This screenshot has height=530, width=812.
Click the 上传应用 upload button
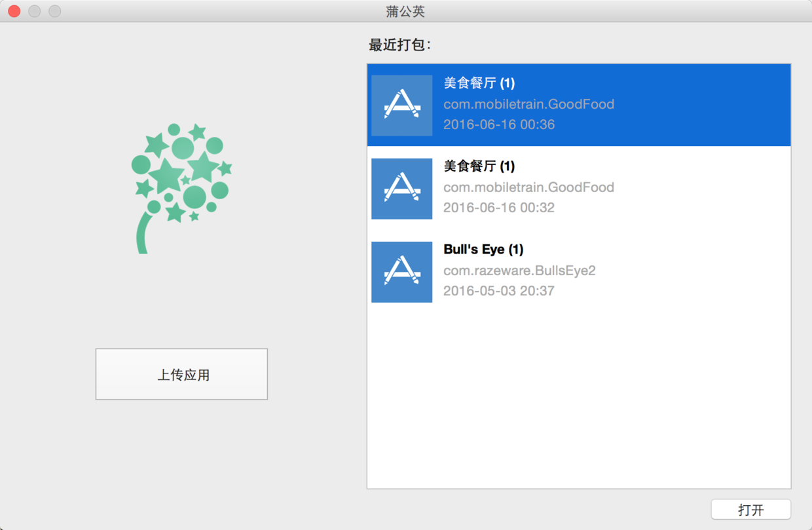click(x=181, y=374)
